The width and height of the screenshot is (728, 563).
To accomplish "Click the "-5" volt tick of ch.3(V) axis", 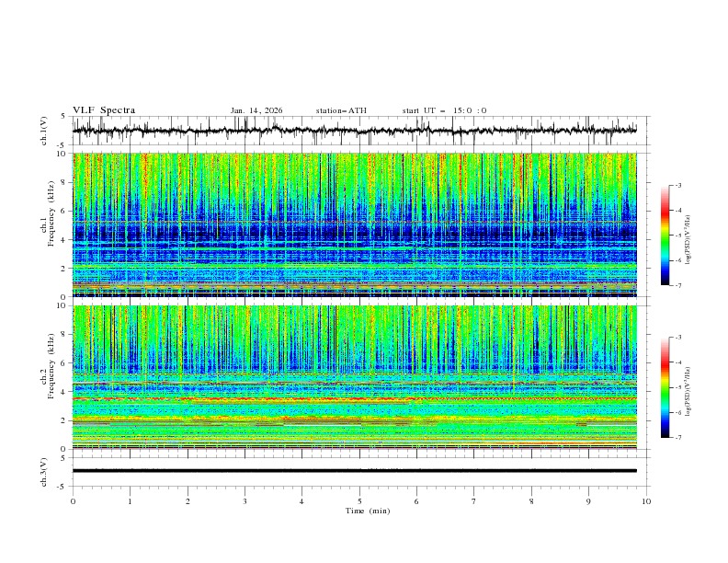I will point(63,487).
